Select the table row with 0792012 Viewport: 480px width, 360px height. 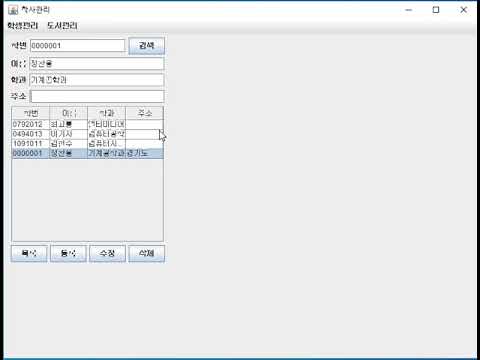88,124
